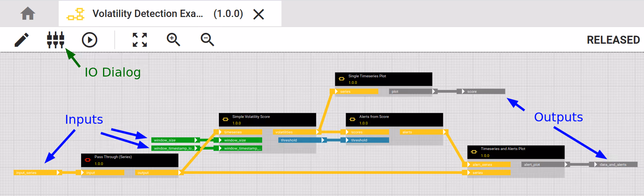
Task: Click the red Pass Through component icon
Action: click(x=88, y=160)
